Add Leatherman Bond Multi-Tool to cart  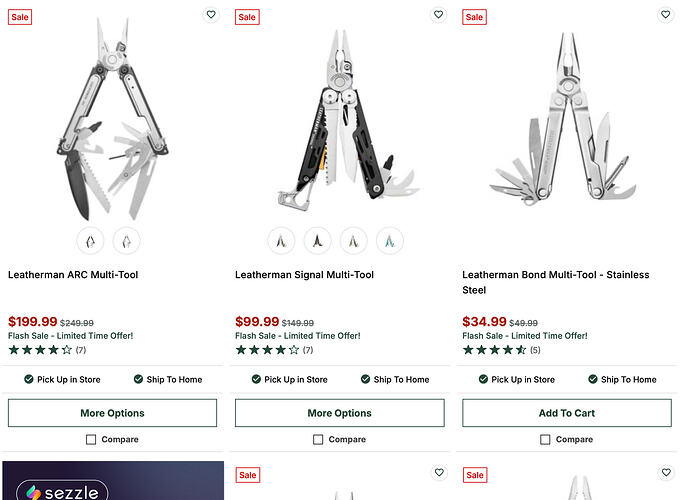click(567, 413)
